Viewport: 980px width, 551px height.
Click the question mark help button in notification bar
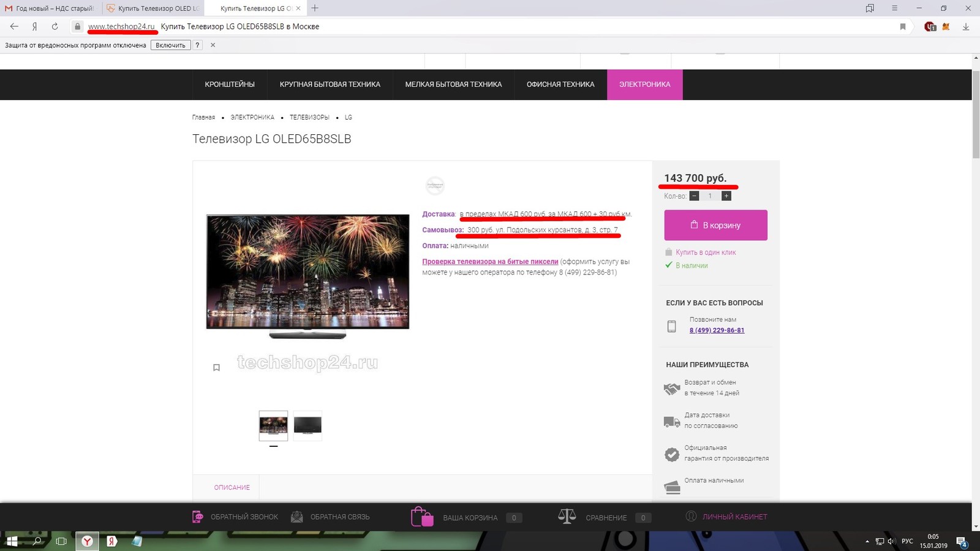coord(197,45)
